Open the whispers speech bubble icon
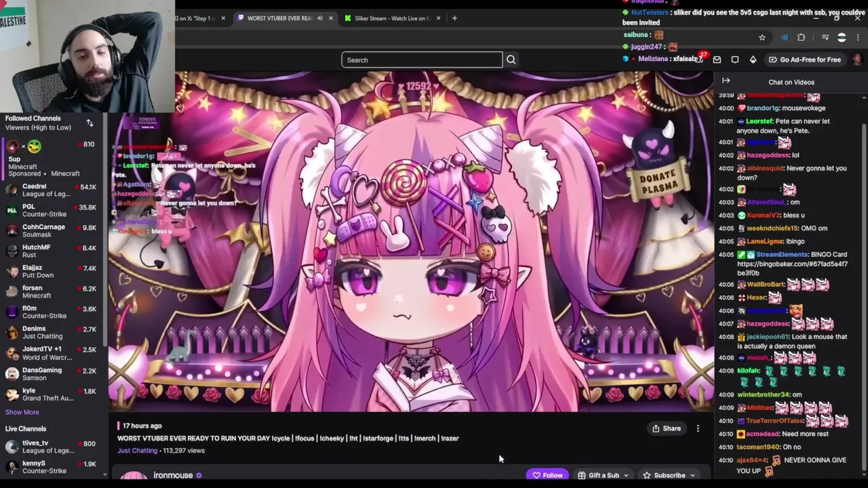The image size is (868, 488). click(735, 60)
